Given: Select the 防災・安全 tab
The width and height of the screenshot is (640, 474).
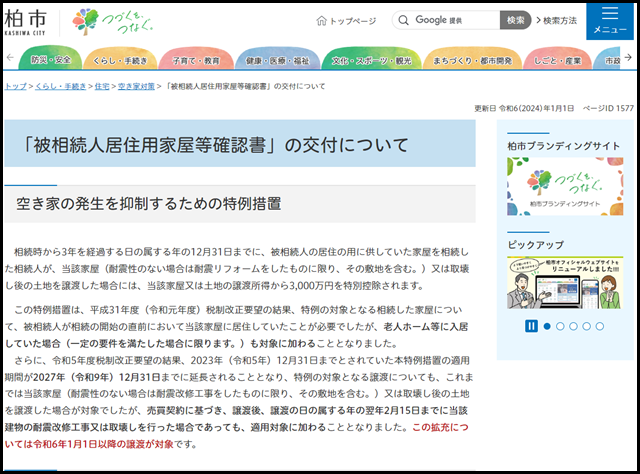Looking at the screenshot, I should [51, 59].
